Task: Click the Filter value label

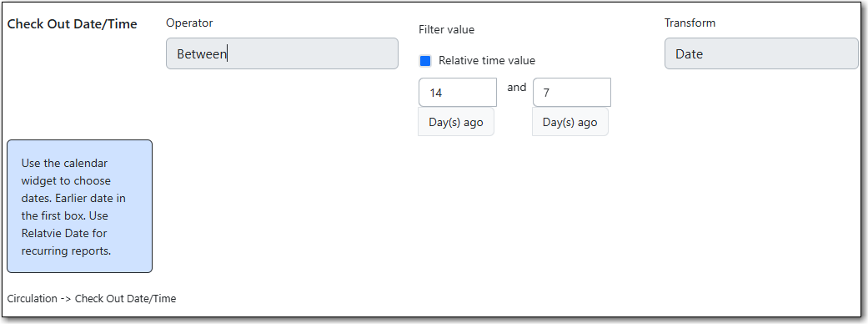Action: point(446,30)
